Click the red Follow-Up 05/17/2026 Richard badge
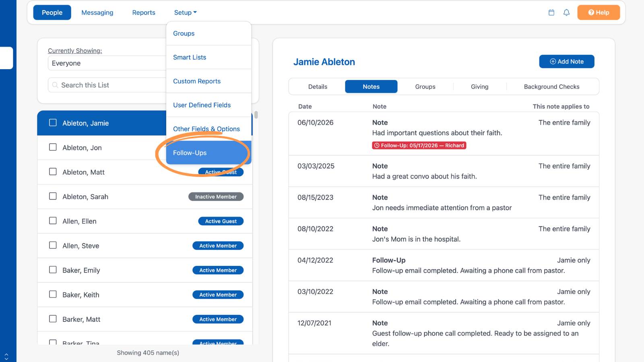 [x=419, y=146]
